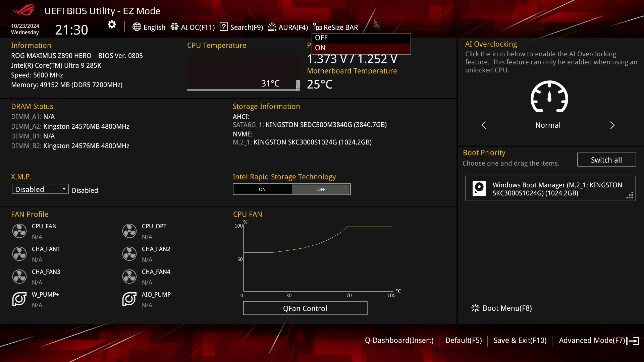Switch to Advanced Mode(F7)
The width and height of the screenshot is (644, 362).
coord(592,340)
